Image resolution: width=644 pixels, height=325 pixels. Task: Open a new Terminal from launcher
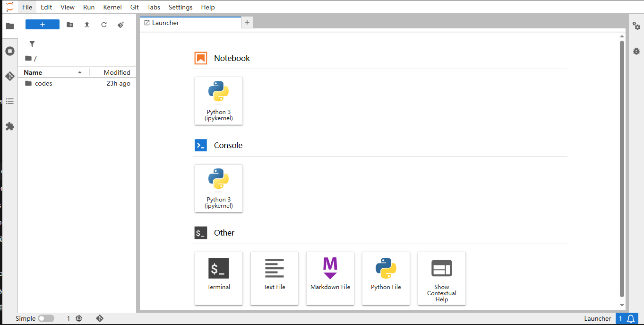click(x=219, y=278)
